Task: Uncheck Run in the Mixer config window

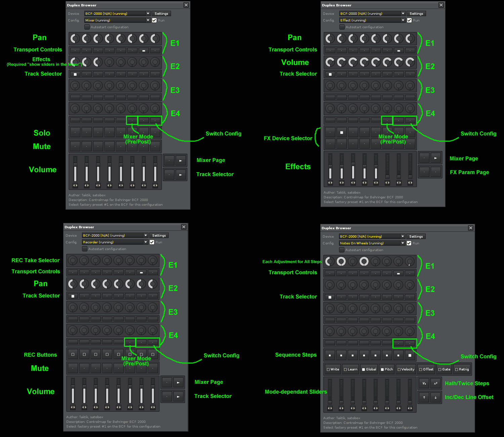Action: (x=154, y=20)
